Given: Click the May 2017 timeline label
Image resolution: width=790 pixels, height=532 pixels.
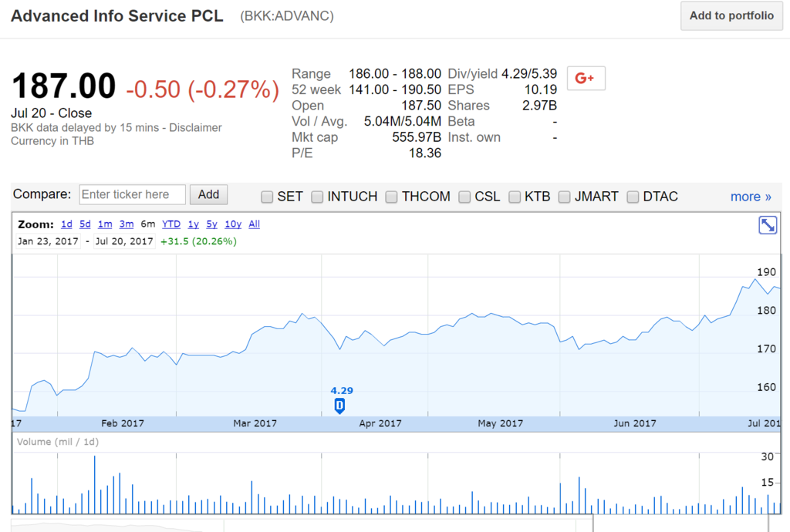Looking at the screenshot, I should [x=500, y=423].
